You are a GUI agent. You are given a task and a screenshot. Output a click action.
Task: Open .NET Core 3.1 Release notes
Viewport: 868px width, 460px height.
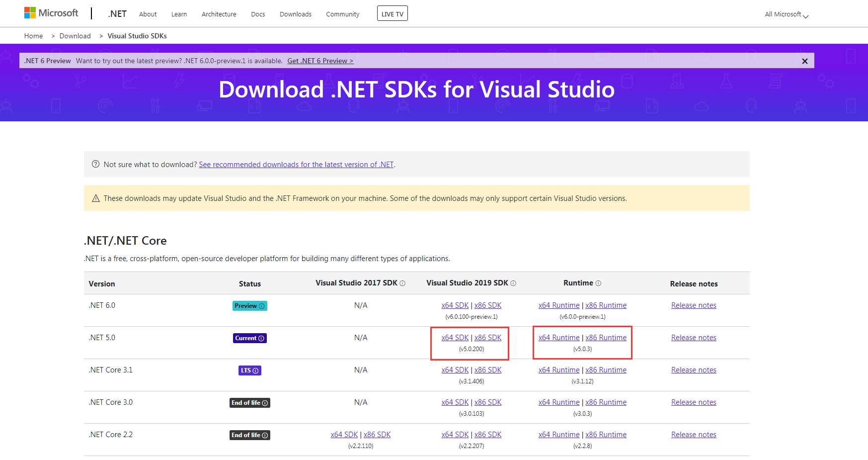tap(694, 370)
